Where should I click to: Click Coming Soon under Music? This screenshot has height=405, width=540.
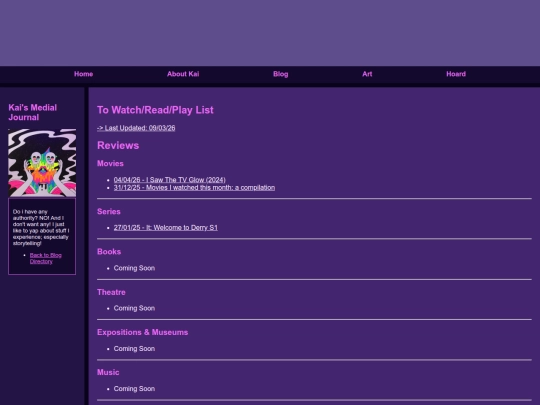[x=134, y=388]
